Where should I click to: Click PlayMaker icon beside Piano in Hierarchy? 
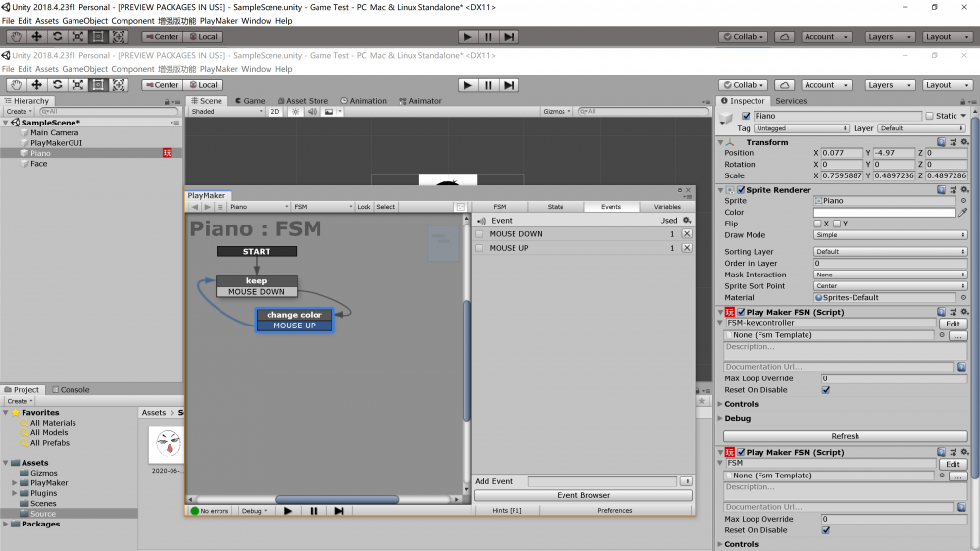(167, 153)
